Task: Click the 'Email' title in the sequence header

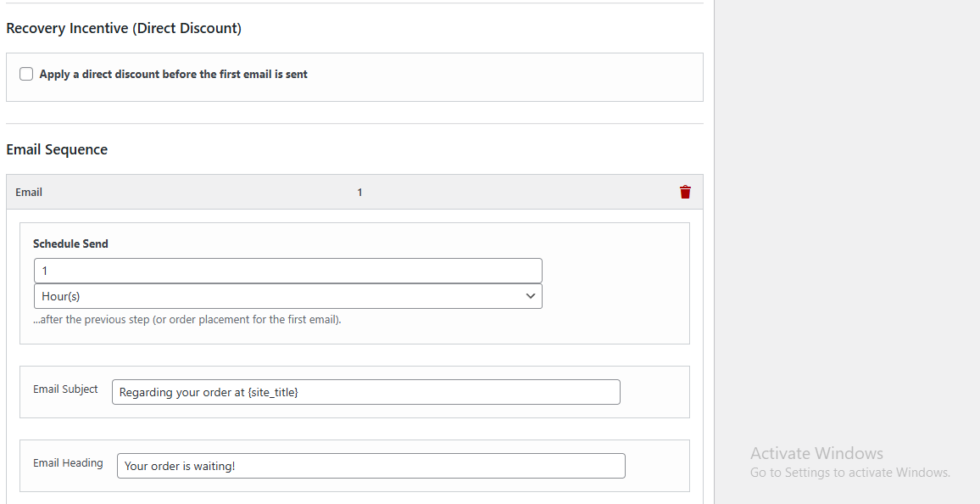Action: (29, 192)
